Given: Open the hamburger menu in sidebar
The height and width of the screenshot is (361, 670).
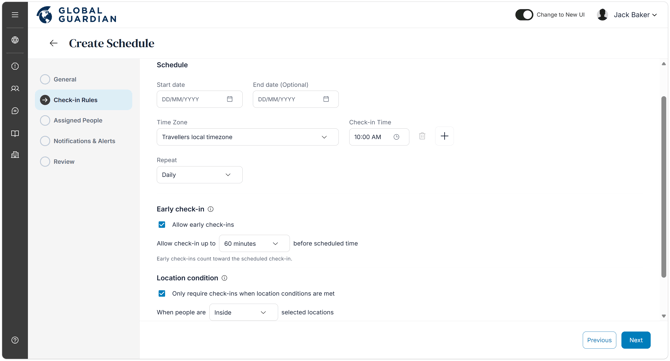Looking at the screenshot, I should (15, 15).
